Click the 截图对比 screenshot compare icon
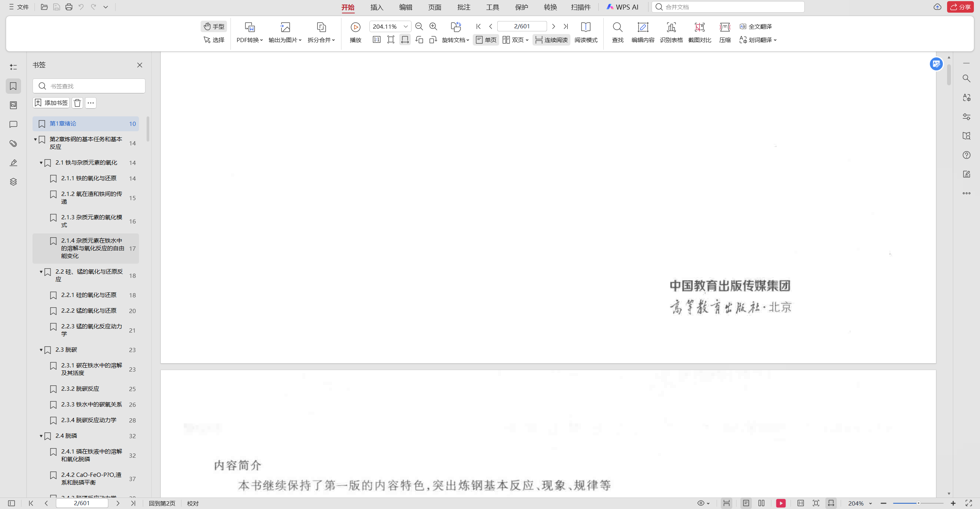Viewport: 980px width, 509px height. pyautogui.click(x=699, y=27)
